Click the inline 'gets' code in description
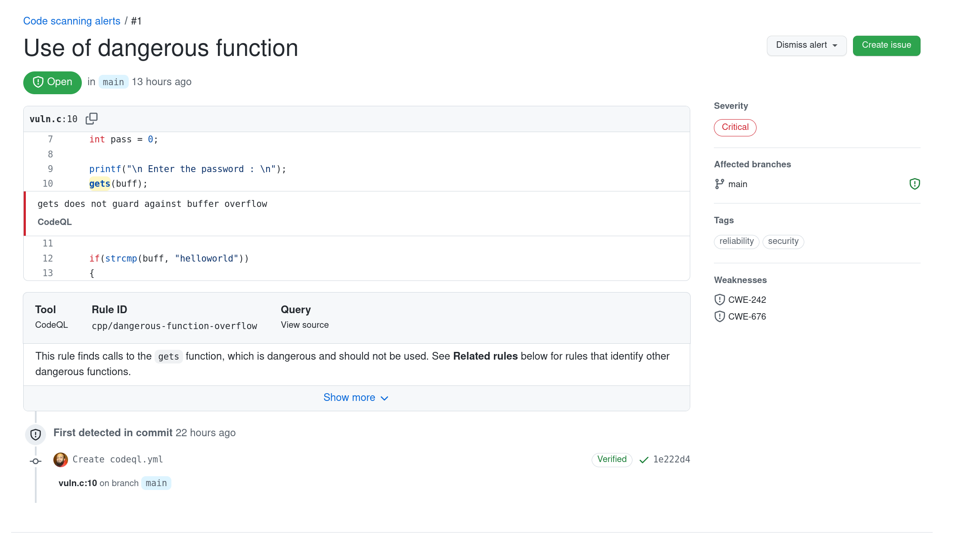Viewport: 980px width, 533px height. (168, 357)
